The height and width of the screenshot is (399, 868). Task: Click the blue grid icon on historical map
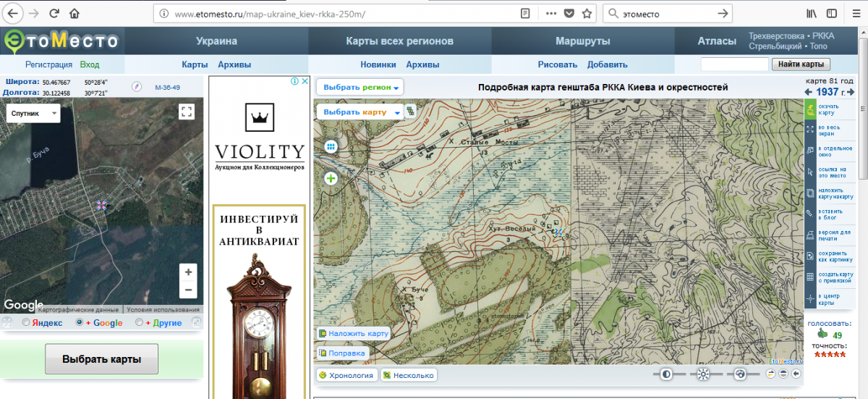[x=331, y=146]
